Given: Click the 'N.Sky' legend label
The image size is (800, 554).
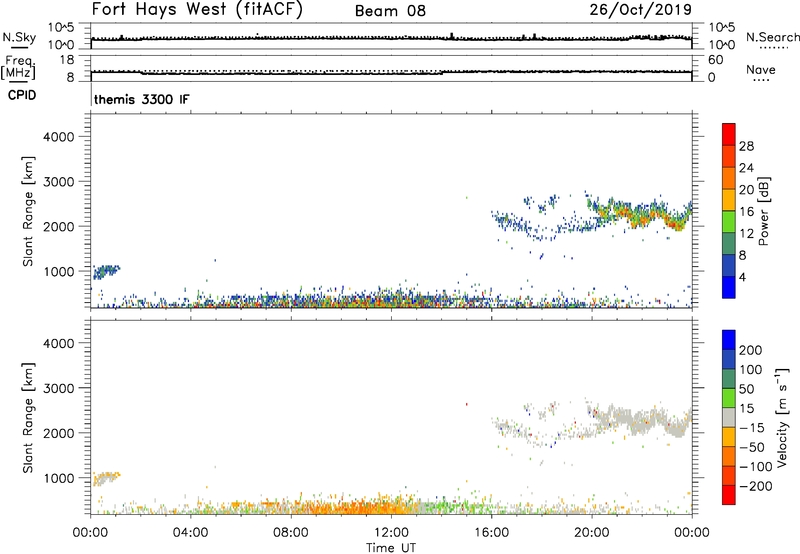Looking at the screenshot, I should pyautogui.click(x=19, y=37).
